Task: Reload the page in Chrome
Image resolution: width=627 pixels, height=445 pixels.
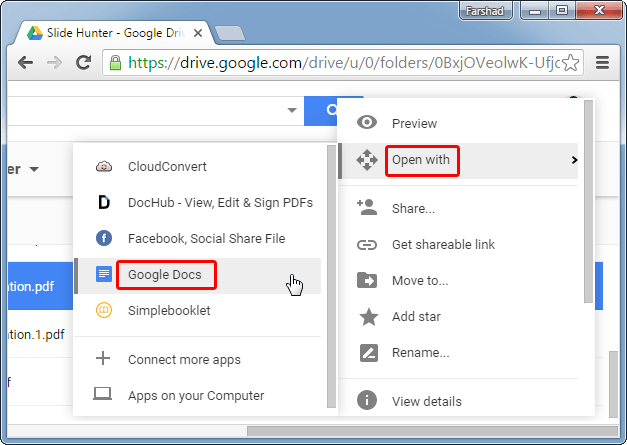Action: (84, 62)
